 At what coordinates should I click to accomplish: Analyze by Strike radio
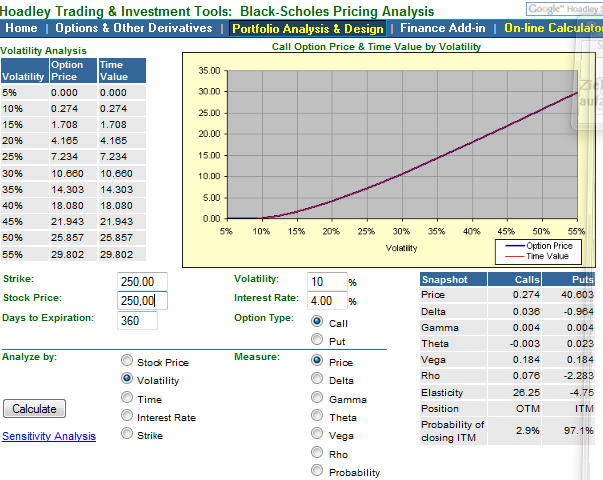tap(127, 433)
